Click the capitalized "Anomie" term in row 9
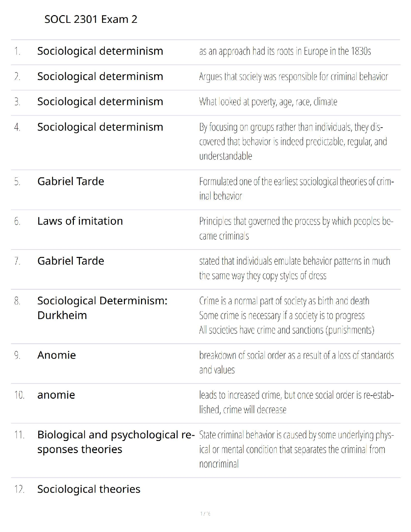411x532 pixels. click(56, 355)
